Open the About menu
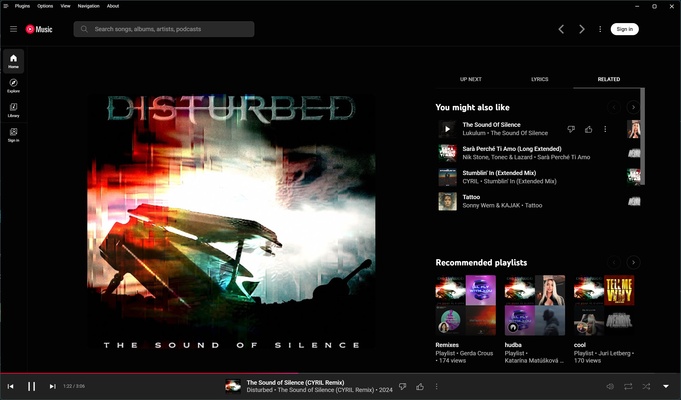The image size is (681, 400). coord(113,6)
